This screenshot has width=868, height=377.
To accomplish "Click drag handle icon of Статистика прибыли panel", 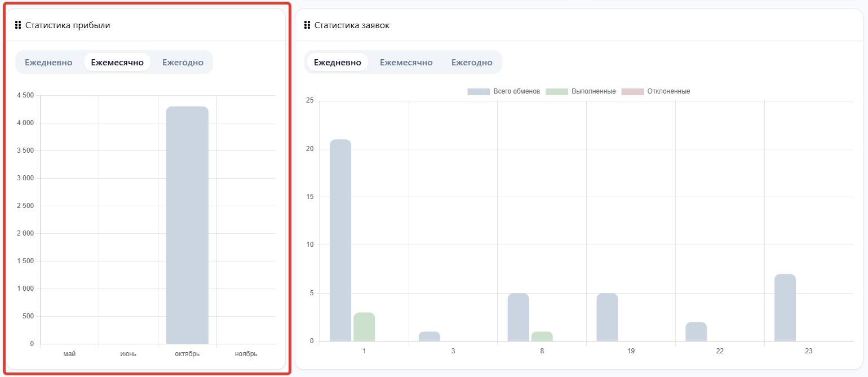I will 18,25.
